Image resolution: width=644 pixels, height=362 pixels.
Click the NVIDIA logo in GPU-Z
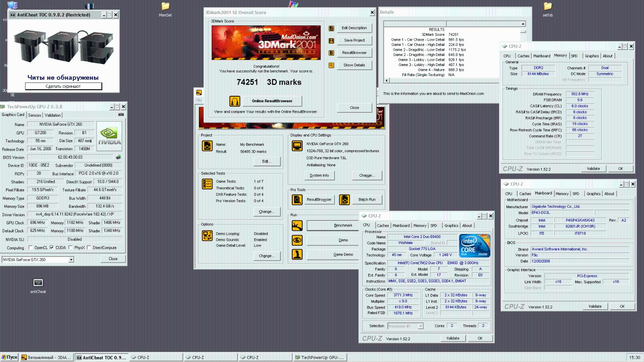109,136
